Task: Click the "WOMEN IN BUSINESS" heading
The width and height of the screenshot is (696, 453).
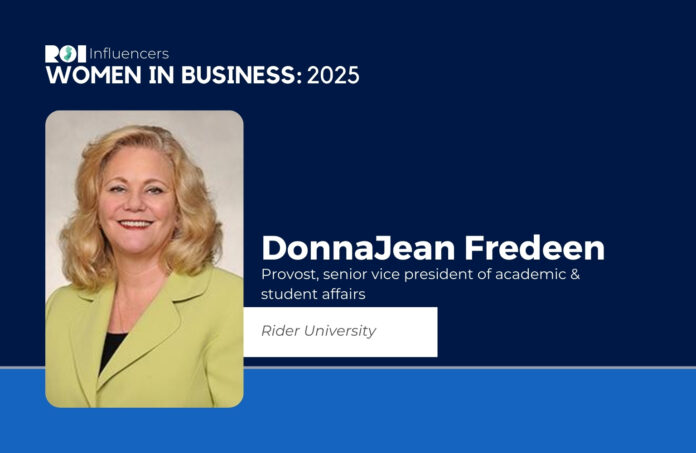Action: click(x=172, y=75)
